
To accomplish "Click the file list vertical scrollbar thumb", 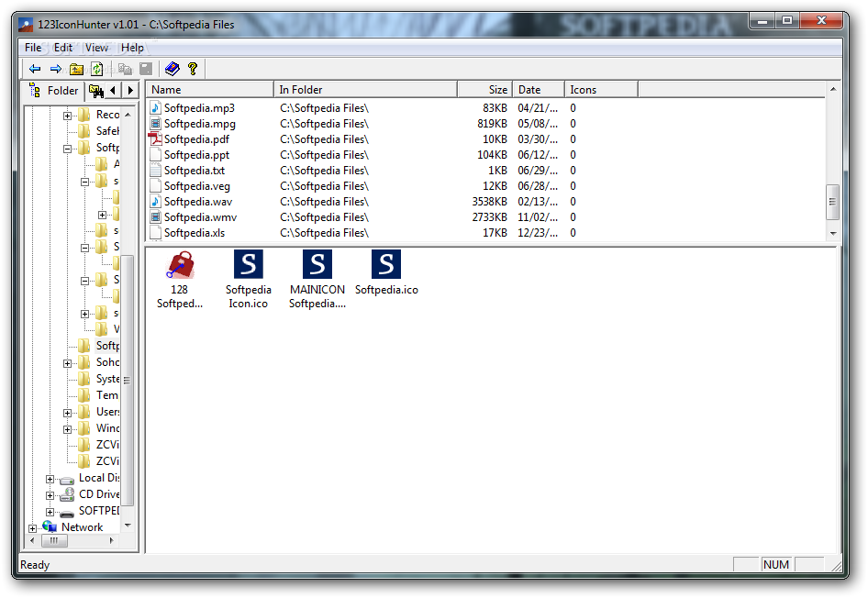I will [833, 202].
